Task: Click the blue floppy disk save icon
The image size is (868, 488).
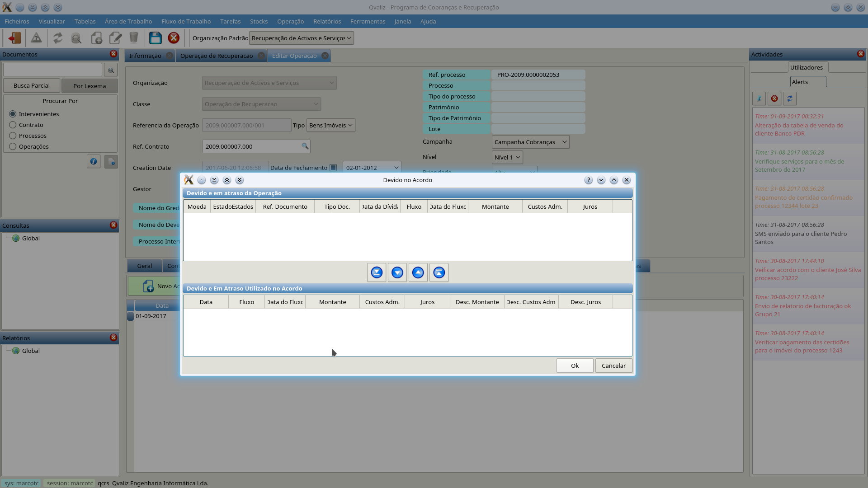Action: [x=155, y=38]
